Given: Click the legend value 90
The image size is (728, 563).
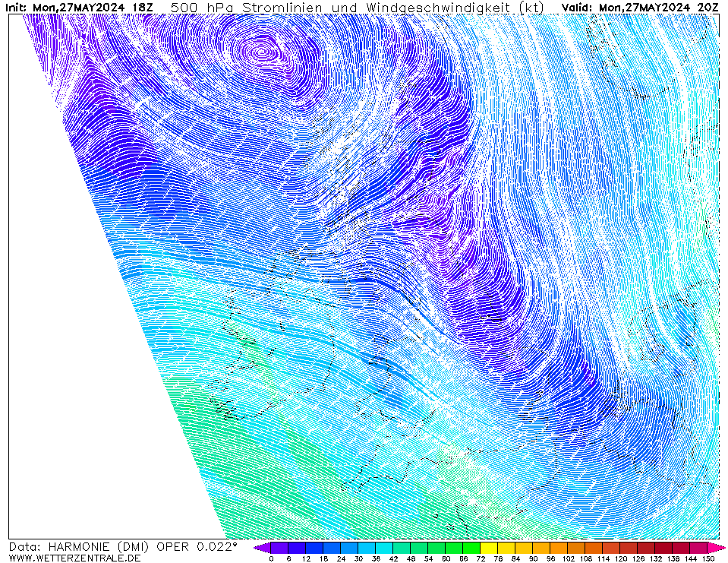Looking at the screenshot, I should pyautogui.click(x=533, y=558).
